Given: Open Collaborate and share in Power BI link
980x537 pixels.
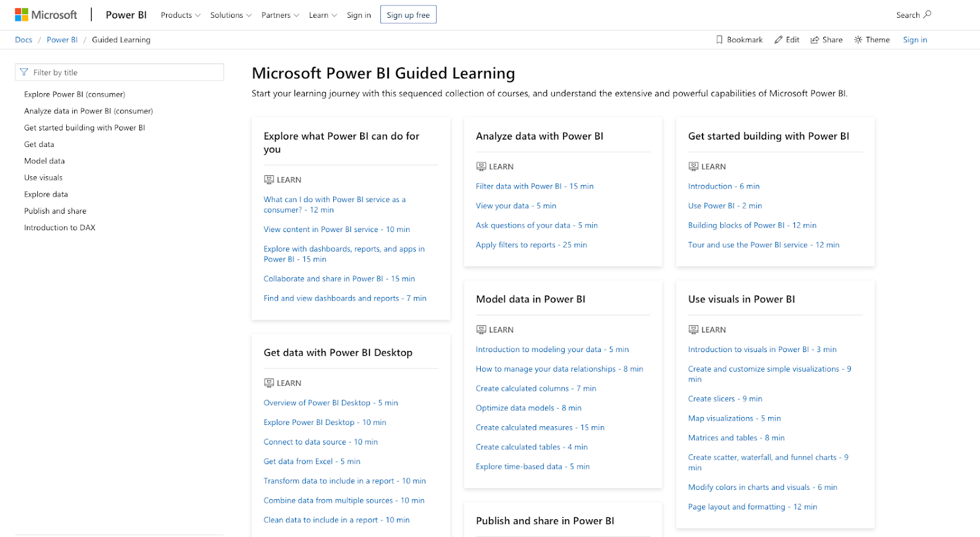Looking at the screenshot, I should tap(339, 279).
